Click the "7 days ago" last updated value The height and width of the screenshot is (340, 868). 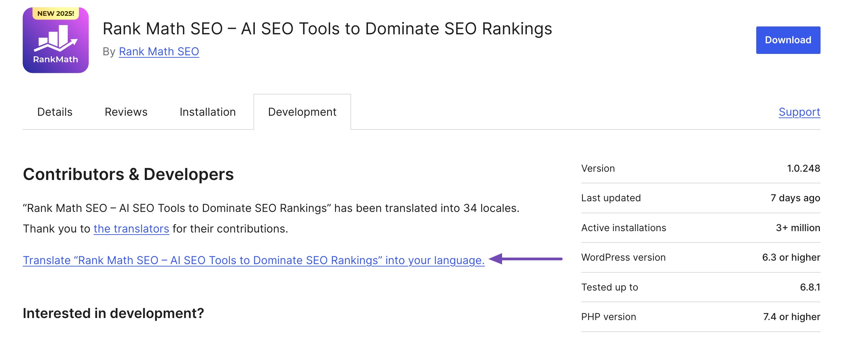795,198
